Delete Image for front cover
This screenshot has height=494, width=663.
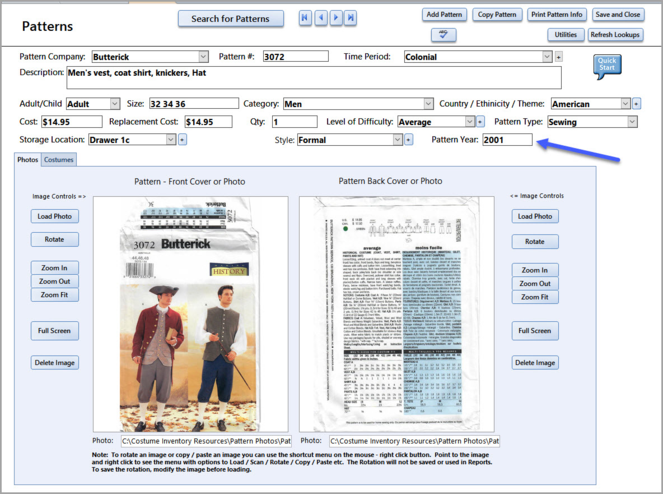coord(55,362)
